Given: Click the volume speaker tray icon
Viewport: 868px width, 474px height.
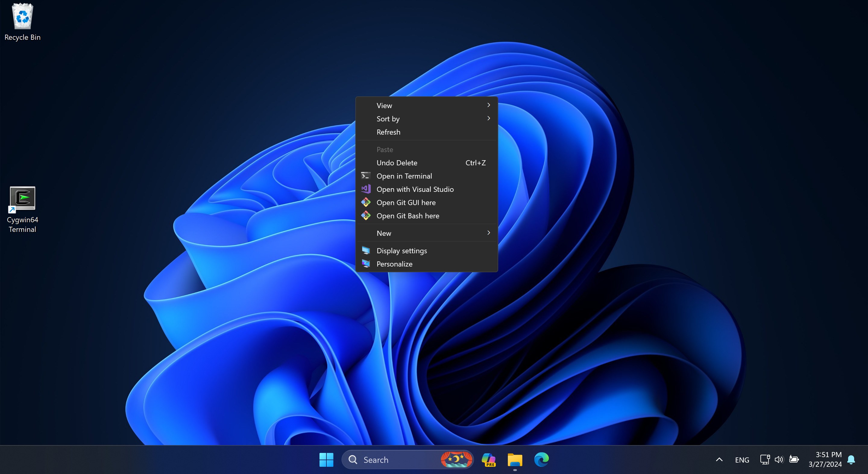Looking at the screenshot, I should 779,460.
